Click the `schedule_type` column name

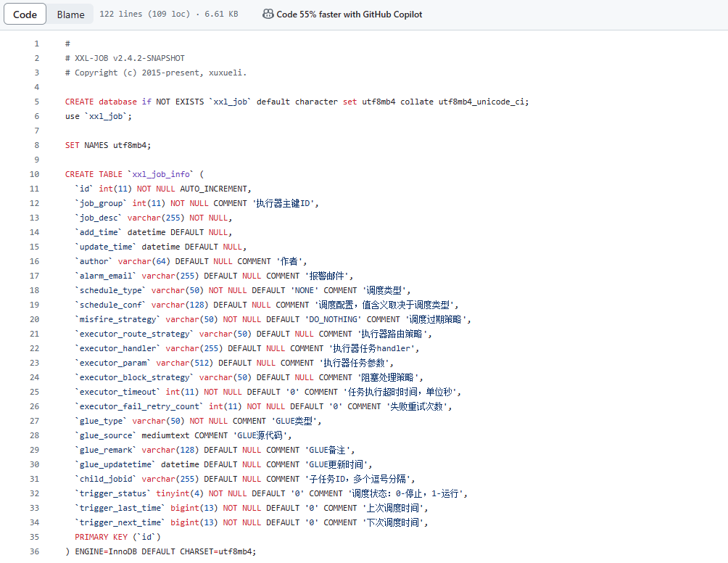[110, 290]
